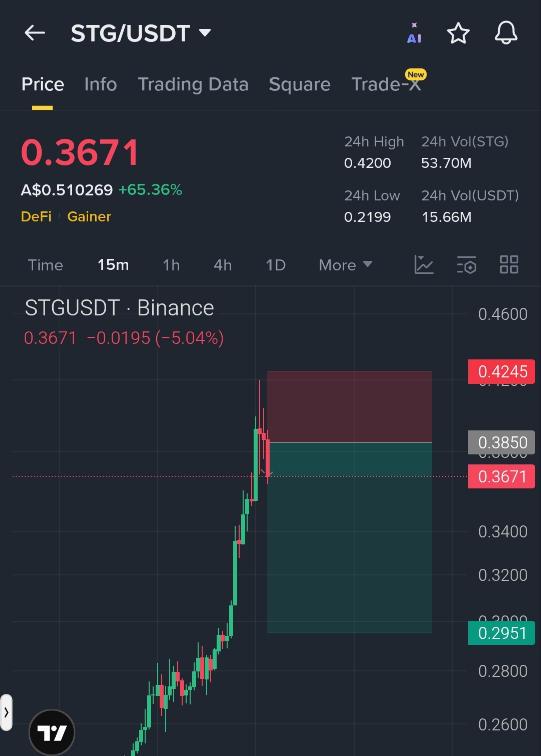The width and height of the screenshot is (541, 756).
Task: Expand the More intervals dropdown
Action: 345,265
